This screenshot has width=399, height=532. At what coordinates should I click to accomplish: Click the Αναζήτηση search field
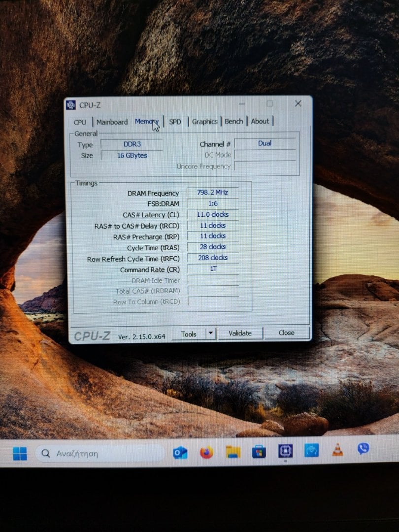point(100,453)
